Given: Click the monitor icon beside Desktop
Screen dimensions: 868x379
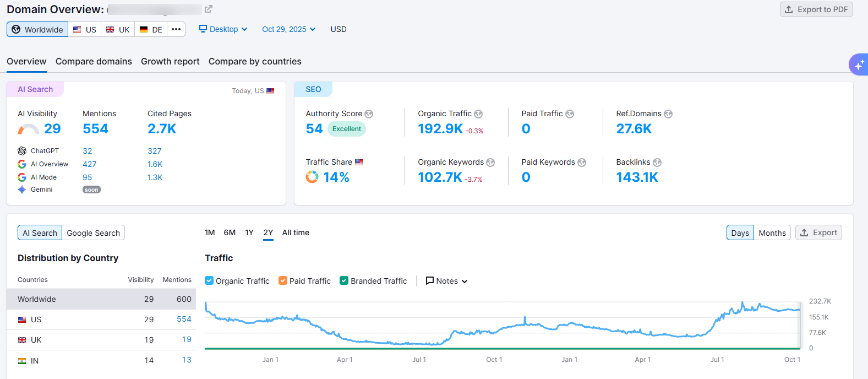Looking at the screenshot, I should tap(203, 29).
